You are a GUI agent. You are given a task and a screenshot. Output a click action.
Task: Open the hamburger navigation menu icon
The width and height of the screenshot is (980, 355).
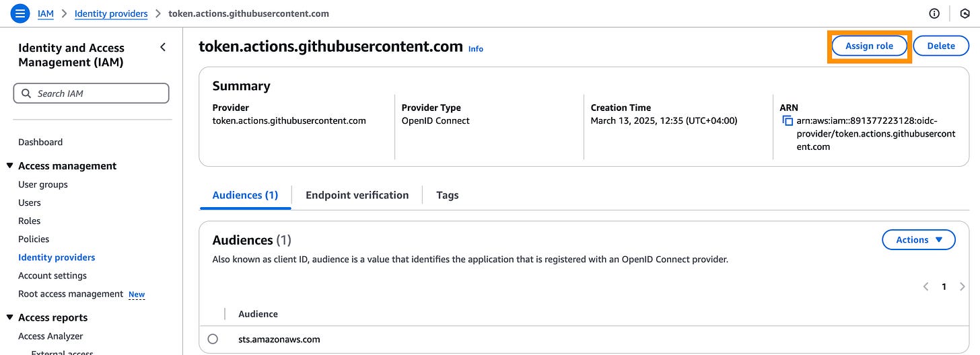coord(21,13)
